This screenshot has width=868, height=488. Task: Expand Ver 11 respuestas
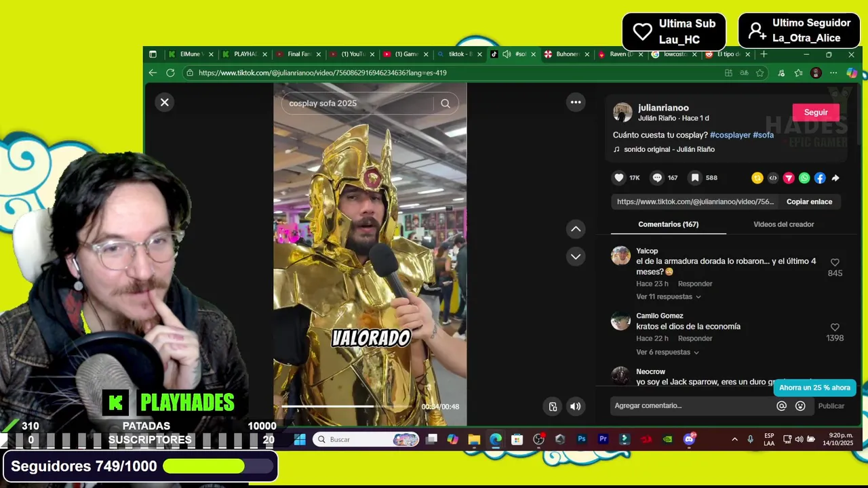point(668,297)
